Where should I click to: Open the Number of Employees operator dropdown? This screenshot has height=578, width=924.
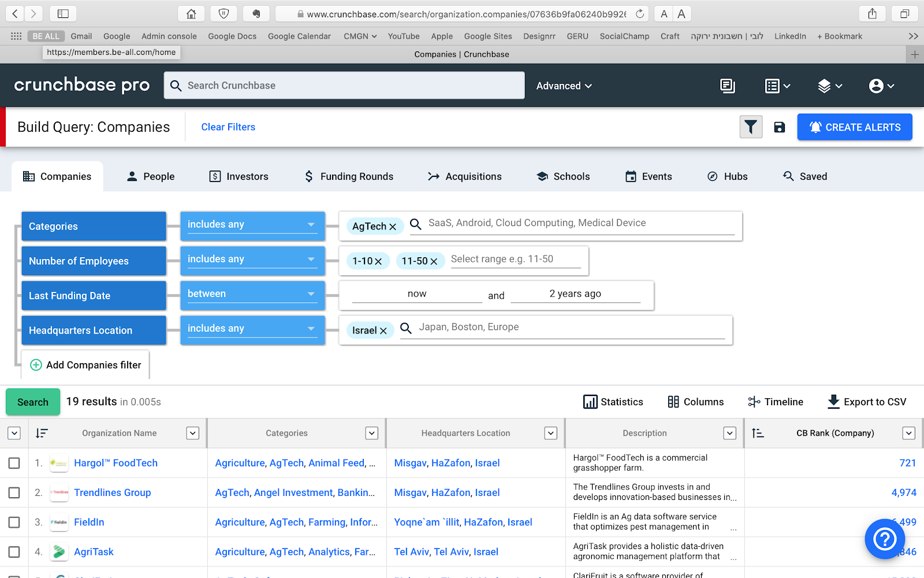point(252,260)
